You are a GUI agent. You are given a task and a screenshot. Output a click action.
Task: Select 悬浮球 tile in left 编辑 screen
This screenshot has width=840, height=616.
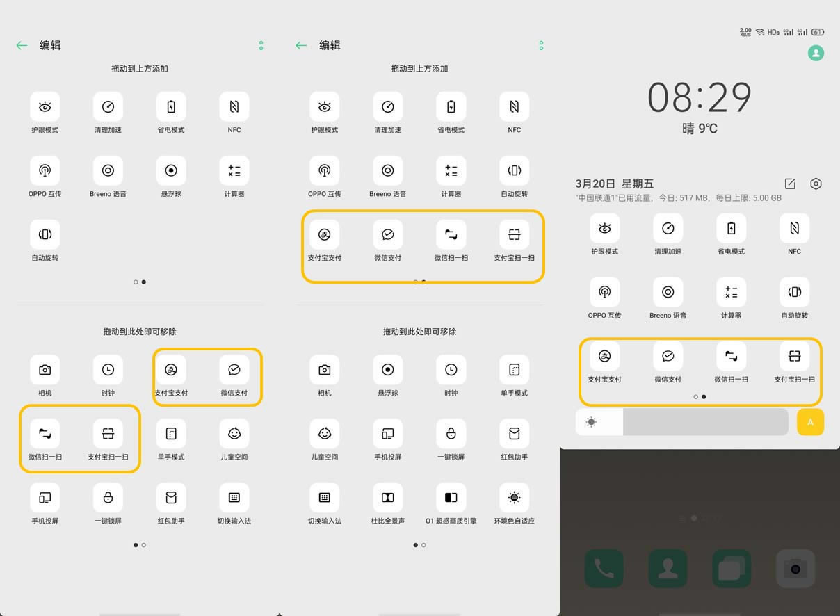tap(171, 170)
